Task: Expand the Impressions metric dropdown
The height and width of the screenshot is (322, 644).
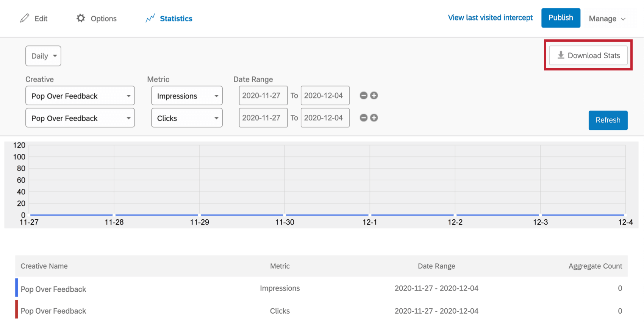Action: point(187,96)
